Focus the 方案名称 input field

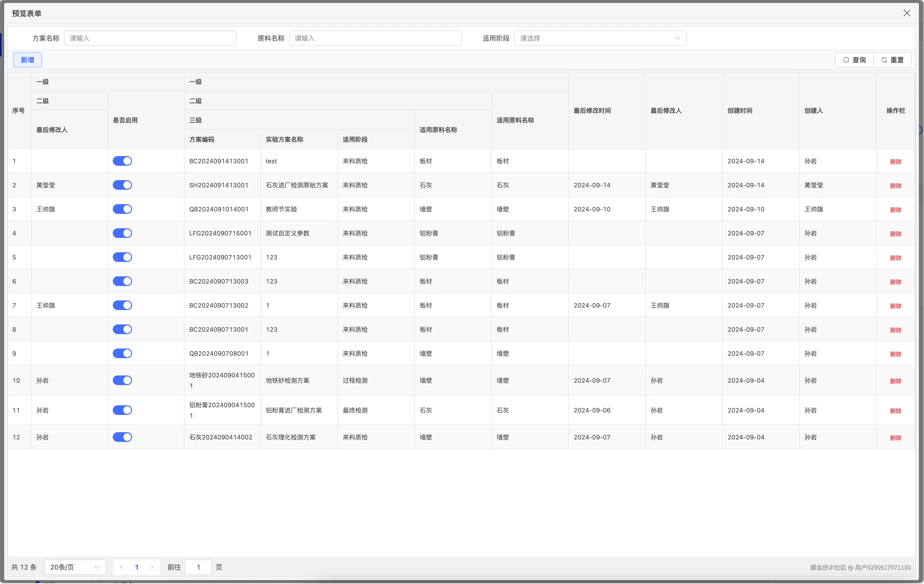(x=150, y=38)
